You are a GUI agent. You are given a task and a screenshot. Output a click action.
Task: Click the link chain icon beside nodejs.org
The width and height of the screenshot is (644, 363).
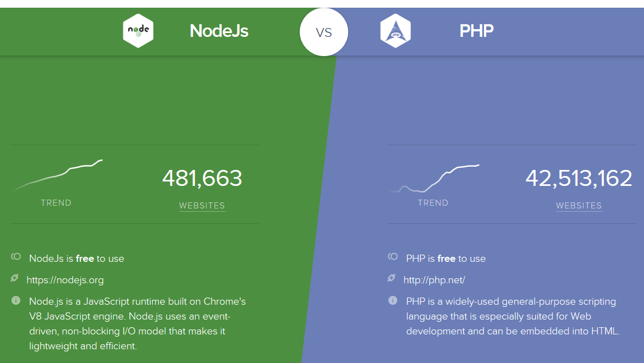(x=14, y=278)
